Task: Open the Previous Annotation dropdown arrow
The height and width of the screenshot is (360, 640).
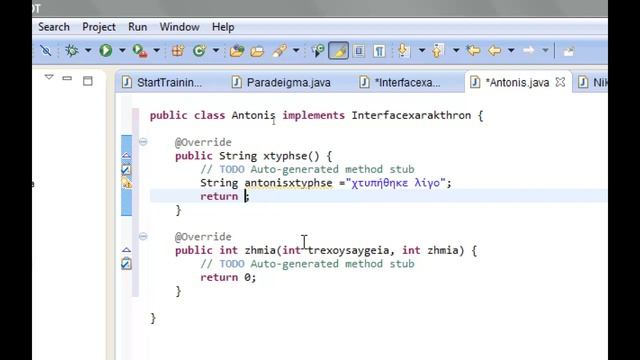Action: [x=456, y=51]
